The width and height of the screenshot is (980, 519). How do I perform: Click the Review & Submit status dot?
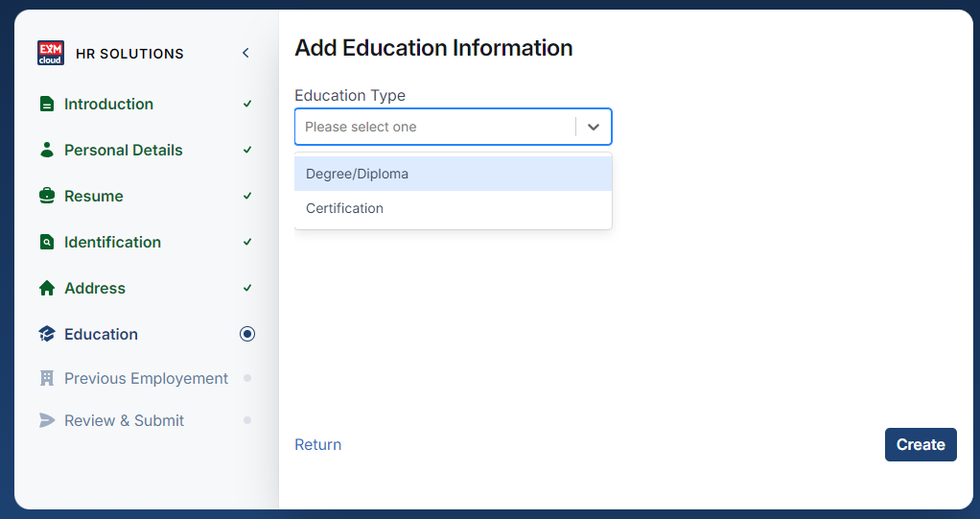(247, 420)
